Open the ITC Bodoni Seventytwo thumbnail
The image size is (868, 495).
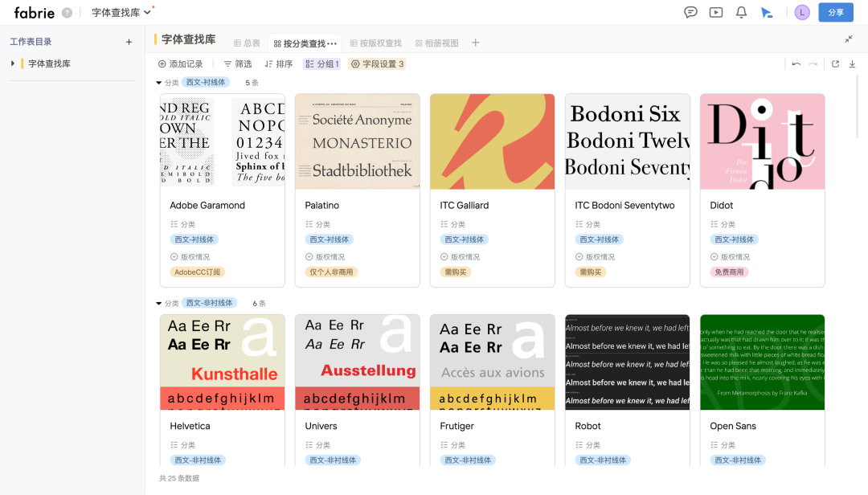(x=628, y=141)
